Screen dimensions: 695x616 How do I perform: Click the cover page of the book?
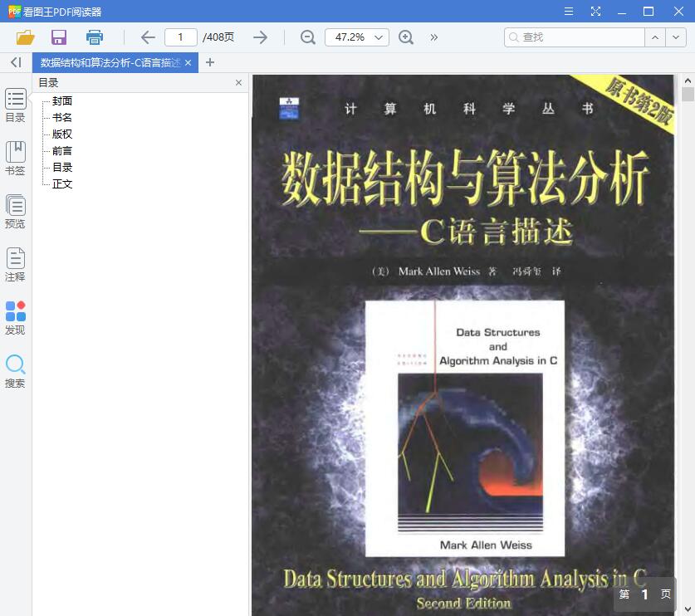coord(463,345)
